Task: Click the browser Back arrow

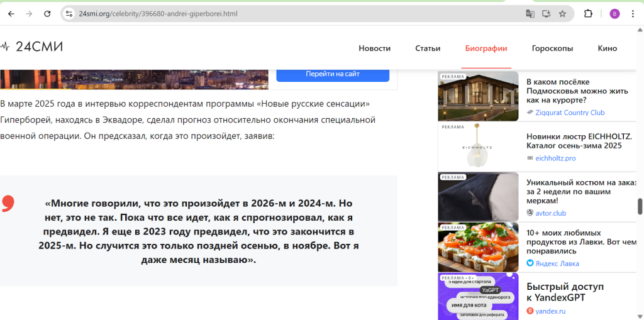Action: 11,14
